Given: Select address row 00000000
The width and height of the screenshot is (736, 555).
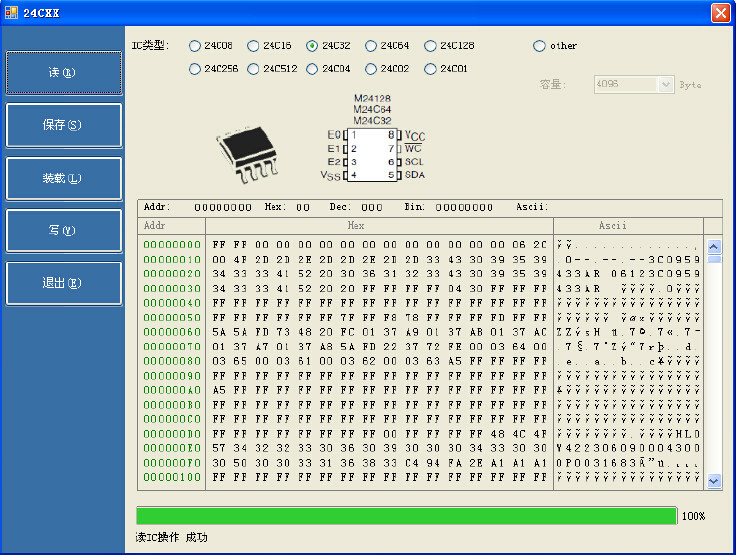Looking at the screenshot, I should [172, 245].
